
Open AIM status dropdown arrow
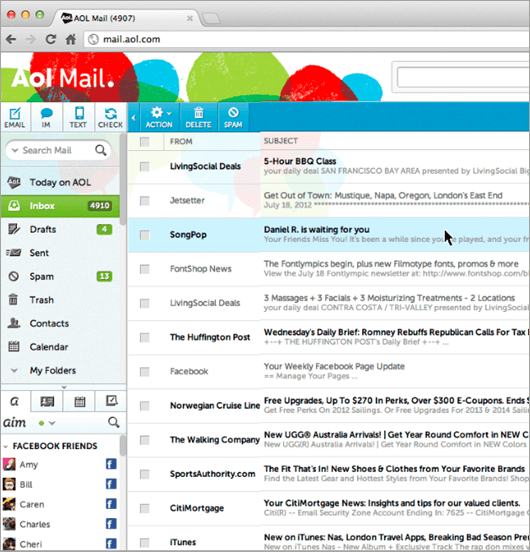pos(52,423)
